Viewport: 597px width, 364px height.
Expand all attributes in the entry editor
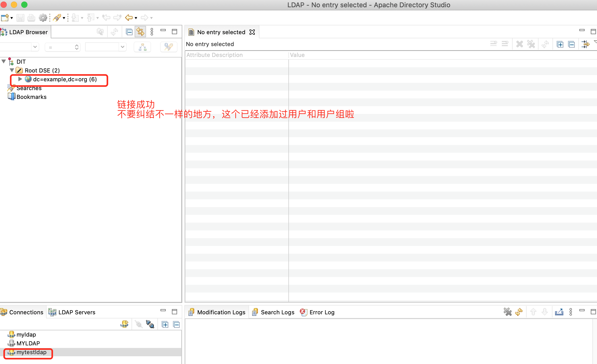point(560,44)
